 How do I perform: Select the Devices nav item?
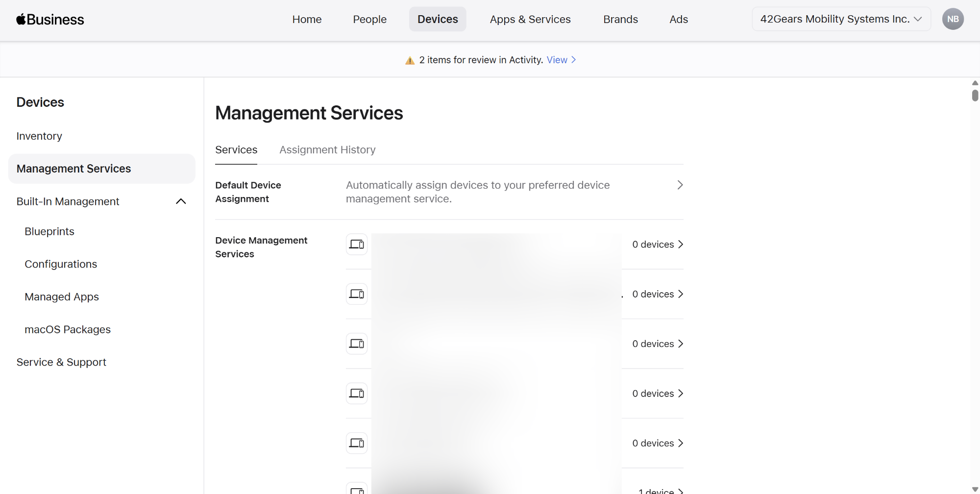pos(438,19)
